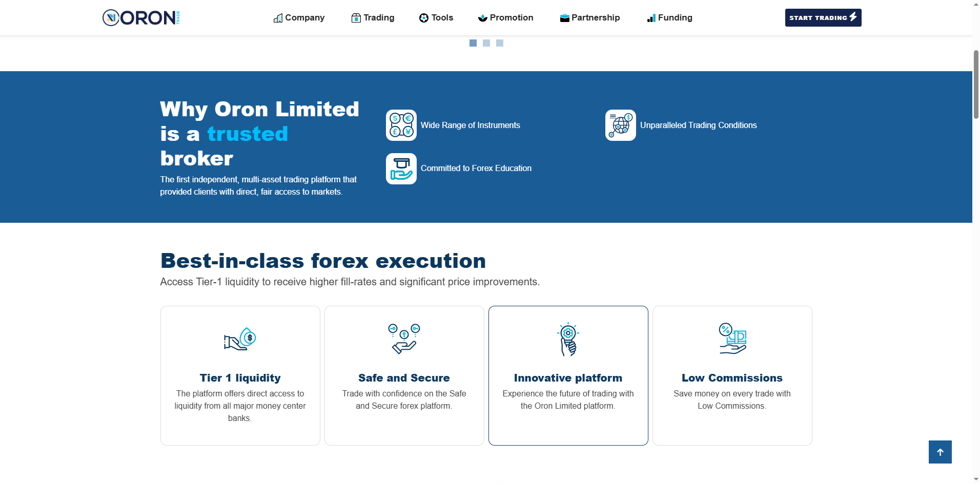Click the Trading menu icon

click(x=356, y=18)
